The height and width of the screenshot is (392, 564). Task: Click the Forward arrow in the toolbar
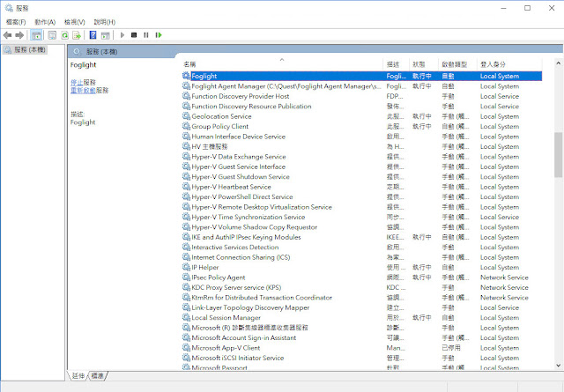pos(19,35)
